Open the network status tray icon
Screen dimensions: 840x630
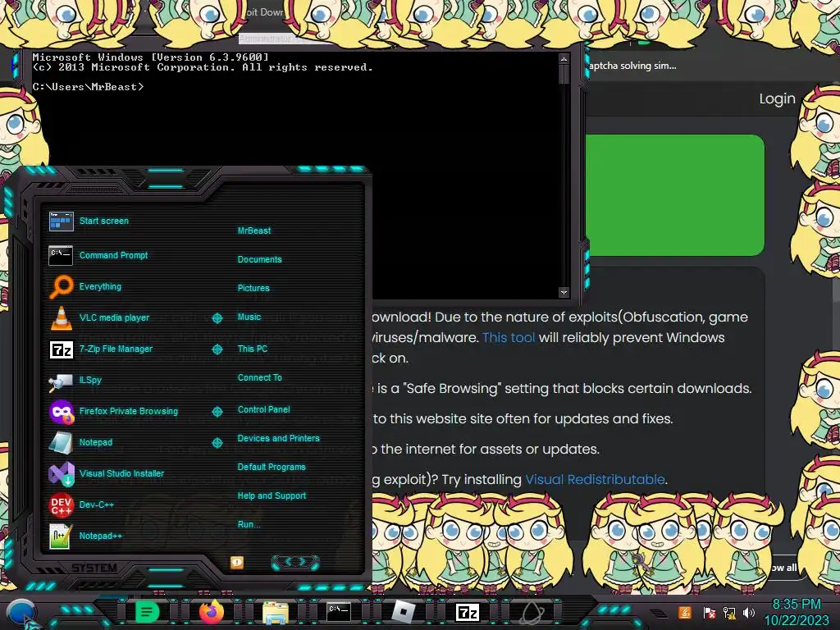tap(729, 612)
